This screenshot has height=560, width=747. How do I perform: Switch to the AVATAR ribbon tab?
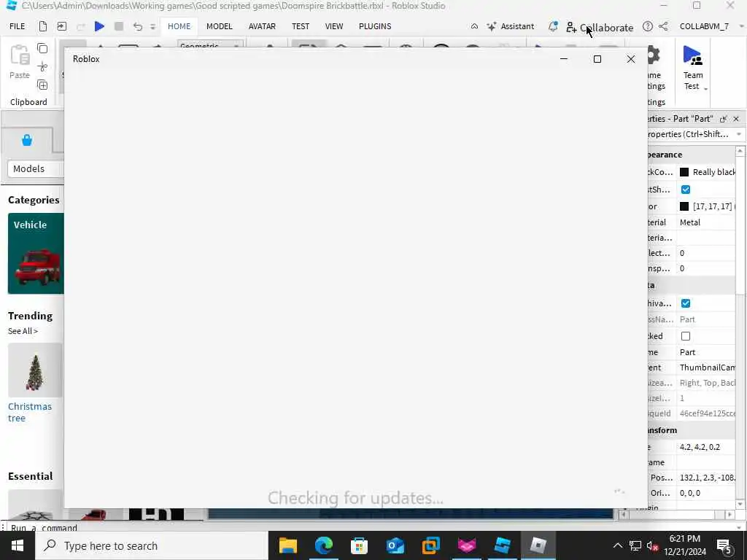pyautogui.click(x=262, y=26)
